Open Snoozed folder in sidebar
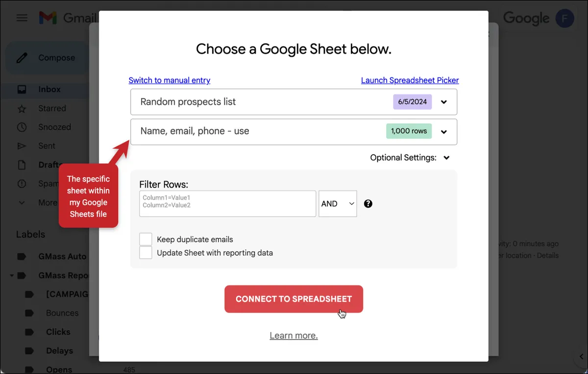 (54, 127)
